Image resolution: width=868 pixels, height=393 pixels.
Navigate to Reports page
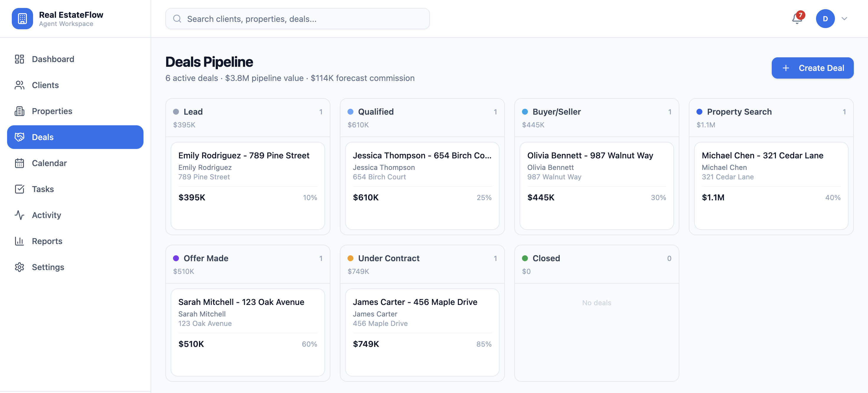tap(75, 241)
